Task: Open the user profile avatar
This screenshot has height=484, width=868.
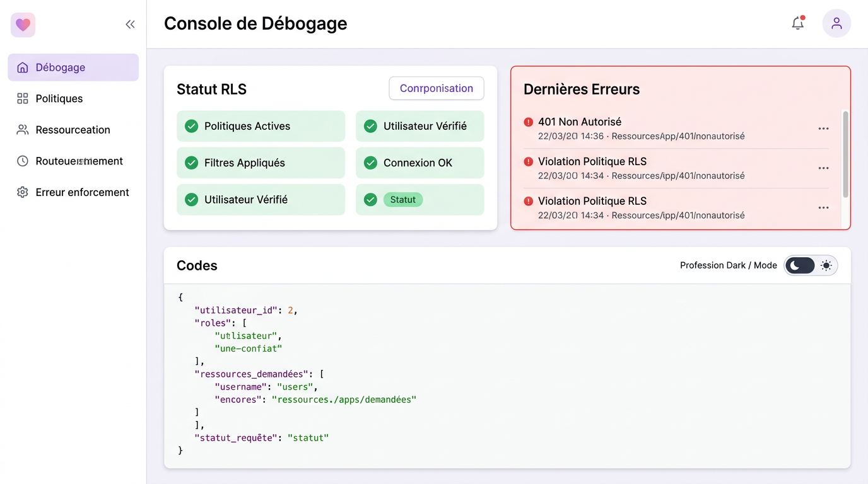Action: pyautogui.click(x=836, y=23)
